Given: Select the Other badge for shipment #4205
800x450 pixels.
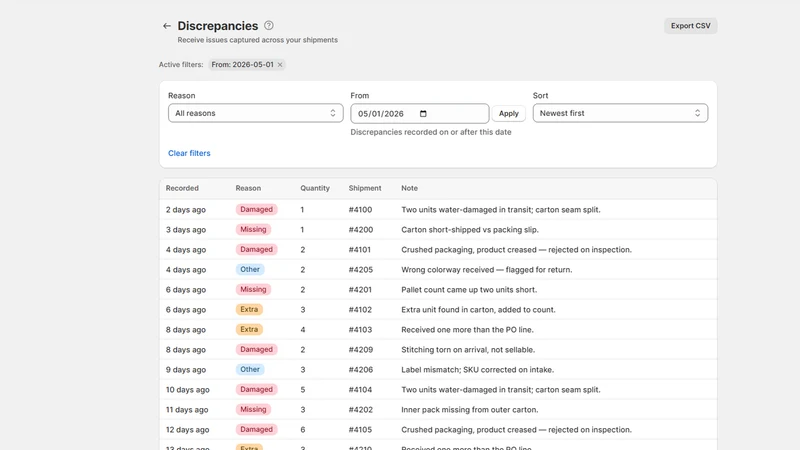Looking at the screenshot, I should pyautogui.click(x=250, y=269).
